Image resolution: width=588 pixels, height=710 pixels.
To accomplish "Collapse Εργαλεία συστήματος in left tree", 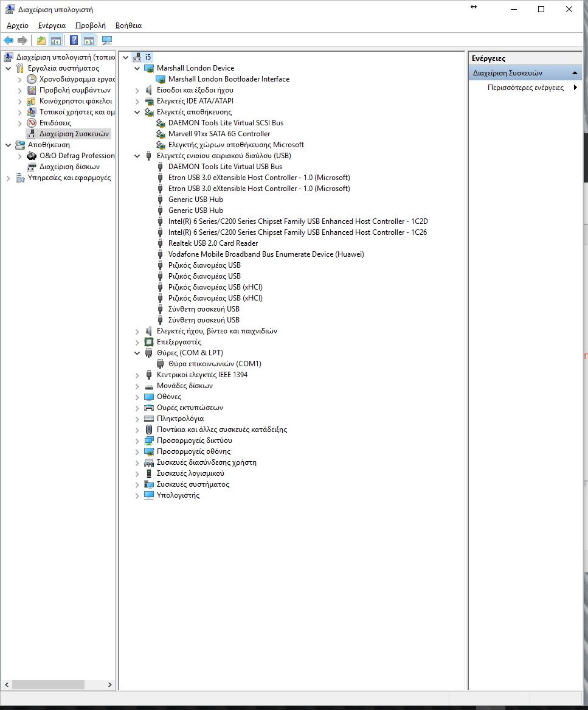I will (x=8, y=68).
